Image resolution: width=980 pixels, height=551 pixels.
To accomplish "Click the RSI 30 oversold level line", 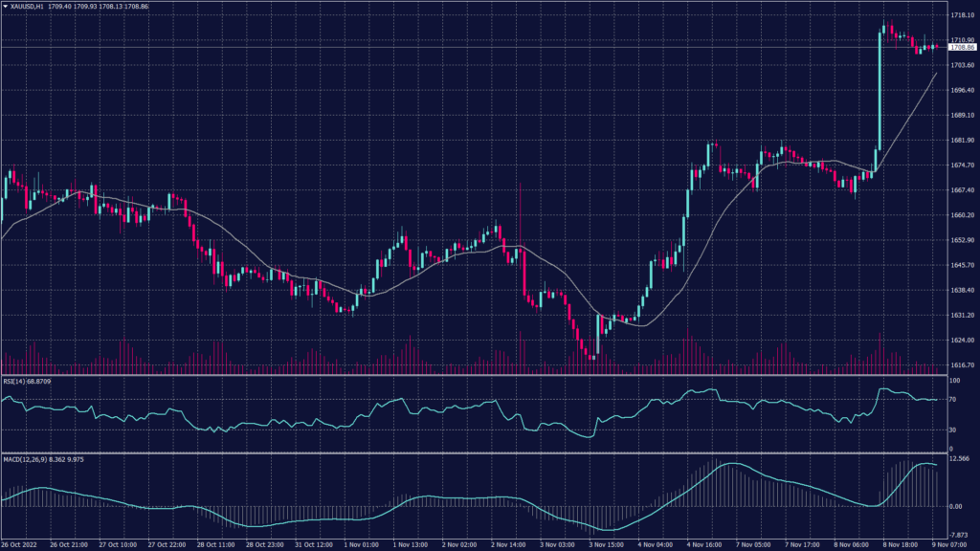I will pos(479,430).
